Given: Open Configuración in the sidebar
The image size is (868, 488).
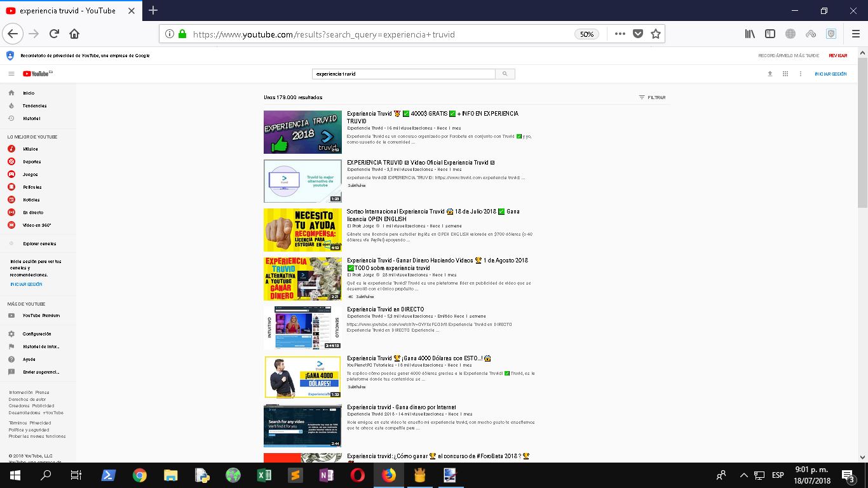Looking at the screenshot, I should coord(38,334).
